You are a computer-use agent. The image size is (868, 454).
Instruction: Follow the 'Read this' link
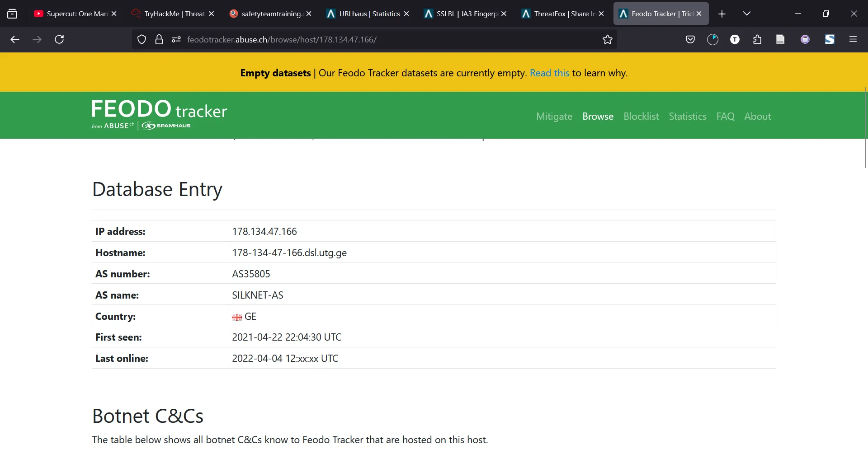549,73
